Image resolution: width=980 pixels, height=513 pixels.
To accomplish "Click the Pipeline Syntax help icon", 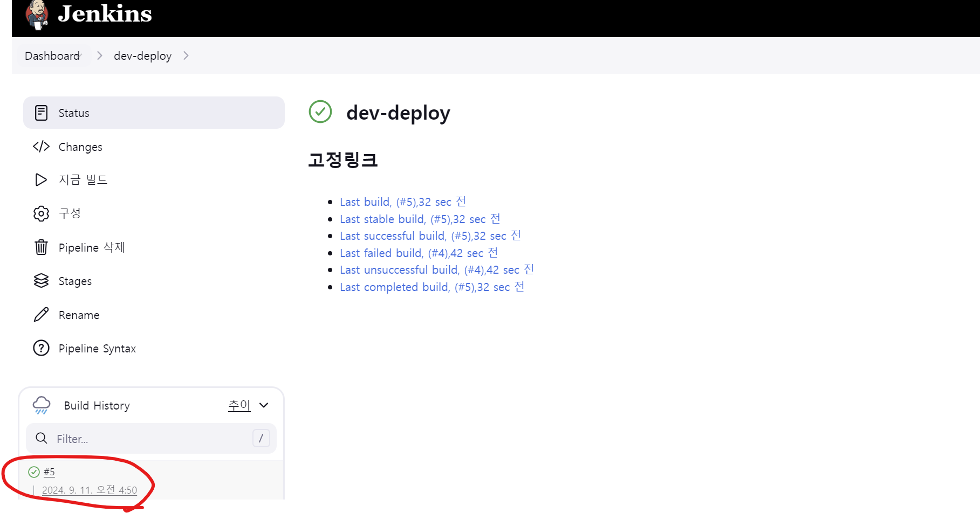I will [41, 348].
